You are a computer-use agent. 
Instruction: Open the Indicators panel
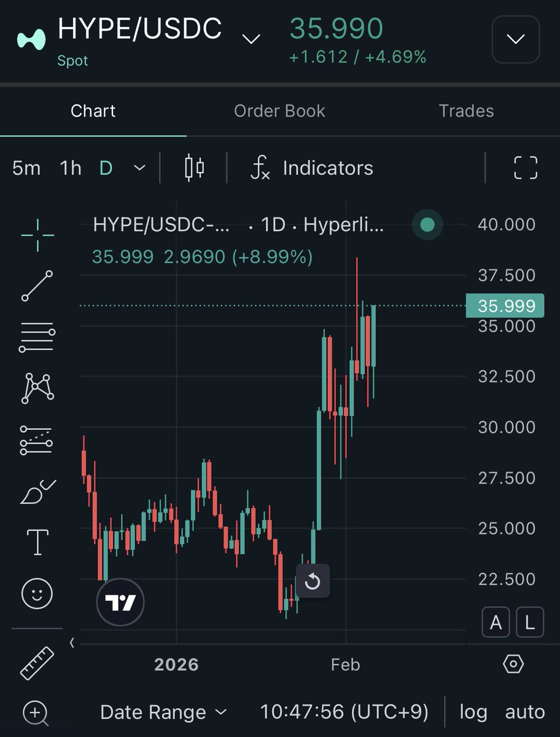point(312,168)
